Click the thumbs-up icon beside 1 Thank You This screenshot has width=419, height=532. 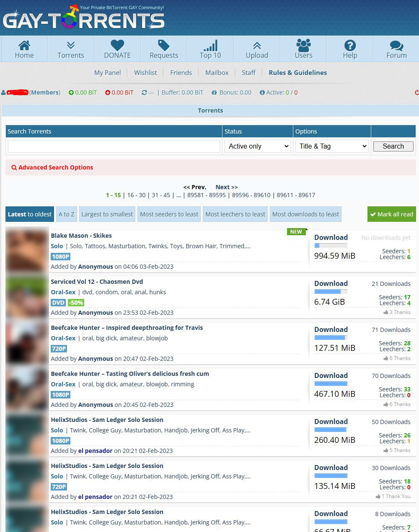(378, 496)
